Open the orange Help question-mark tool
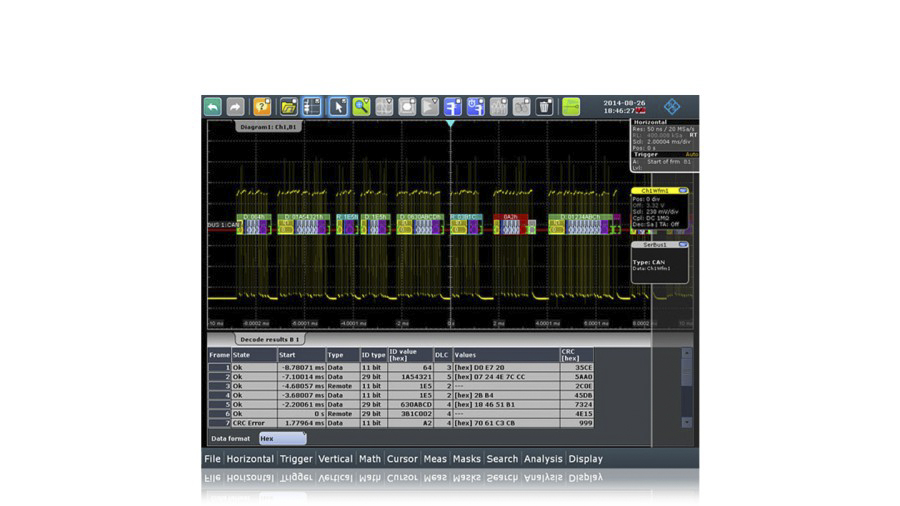The width and height of the screenshot is (900, 506). coord(262,107)
